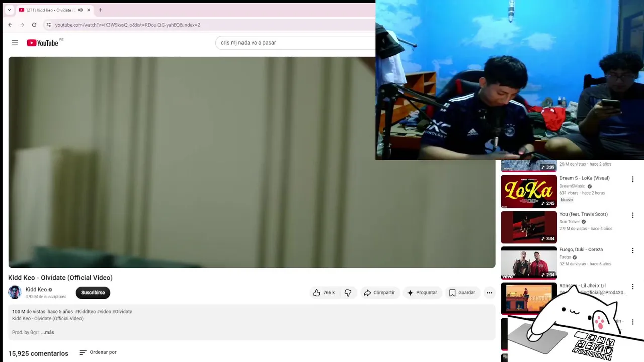Click the Fuego, Duki - Cereza title
This screenshot has width=644, height=362.
tap(581, 249)
